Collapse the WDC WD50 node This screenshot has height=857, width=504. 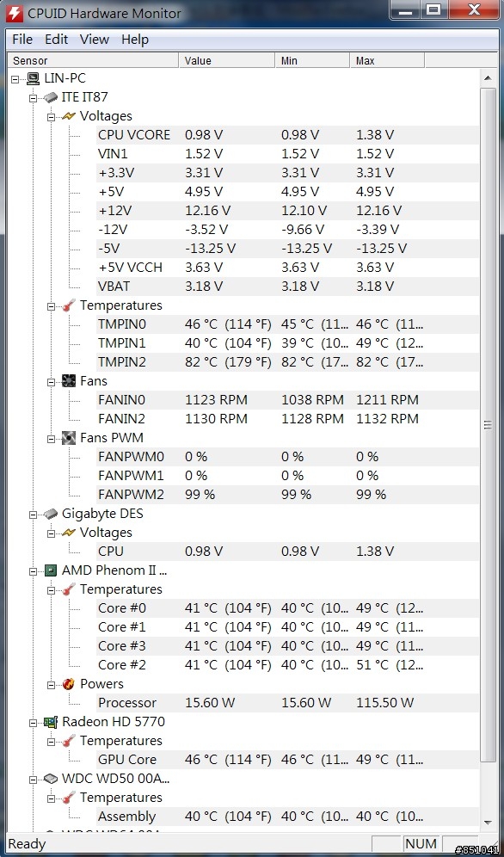pyautogui.click(x=34, y=780)
